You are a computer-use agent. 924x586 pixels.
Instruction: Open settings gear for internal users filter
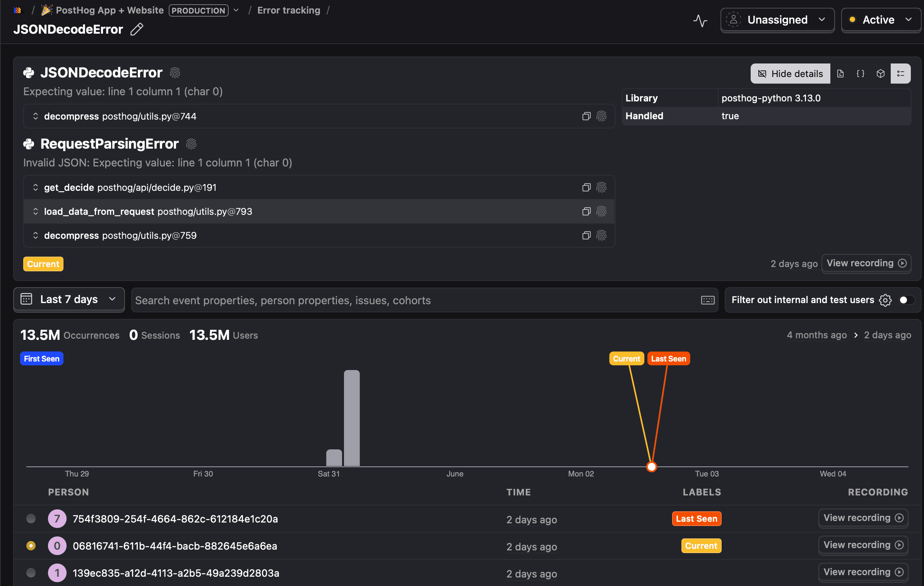[885, 300]
